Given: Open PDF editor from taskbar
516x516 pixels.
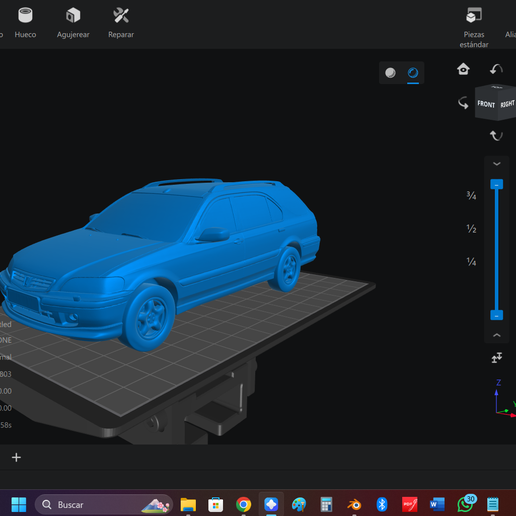Looking at the screenshot, I should pyautogui.click(x=409, y=504).
